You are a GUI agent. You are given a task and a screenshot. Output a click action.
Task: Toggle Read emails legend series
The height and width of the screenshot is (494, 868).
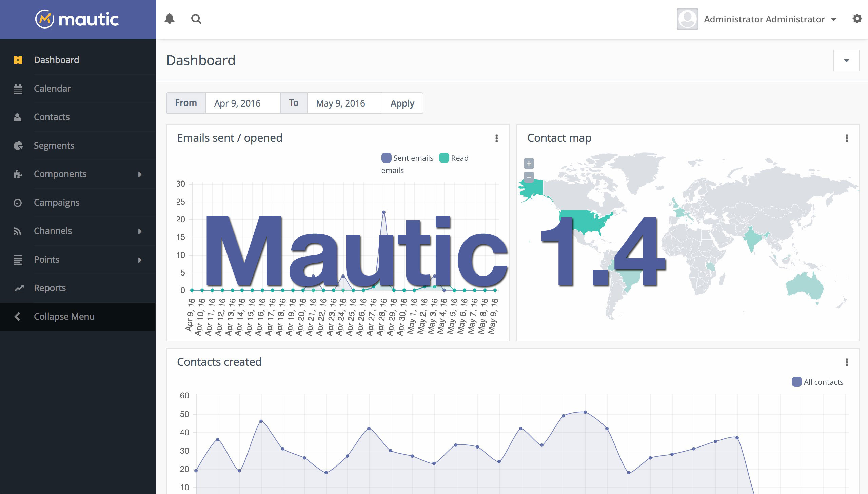[454, 158]
